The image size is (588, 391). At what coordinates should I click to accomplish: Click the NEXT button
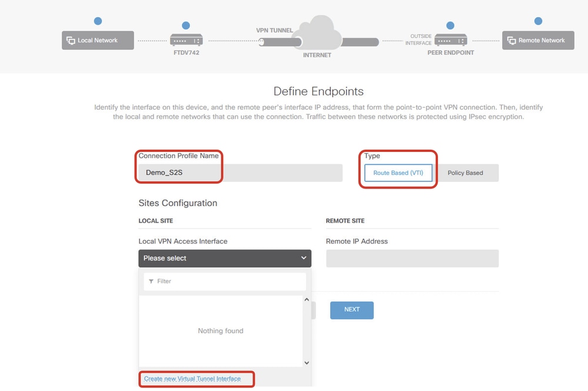point(352,310)
